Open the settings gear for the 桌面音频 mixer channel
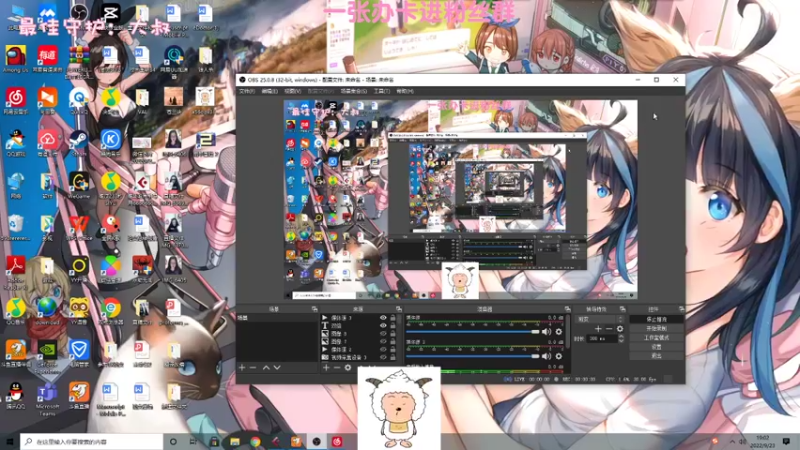 559,332
